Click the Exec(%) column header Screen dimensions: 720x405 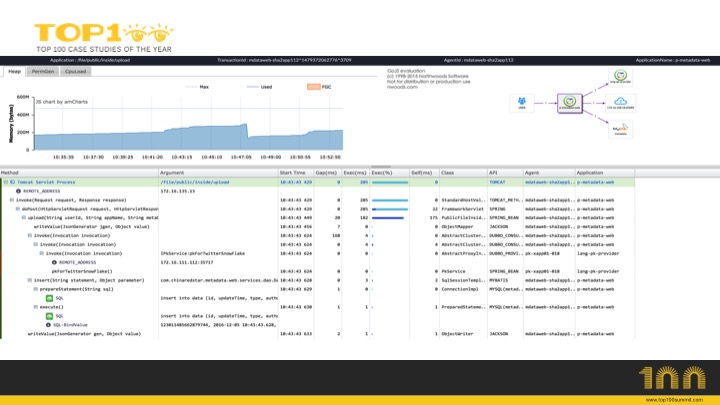[x=389, y=173]
